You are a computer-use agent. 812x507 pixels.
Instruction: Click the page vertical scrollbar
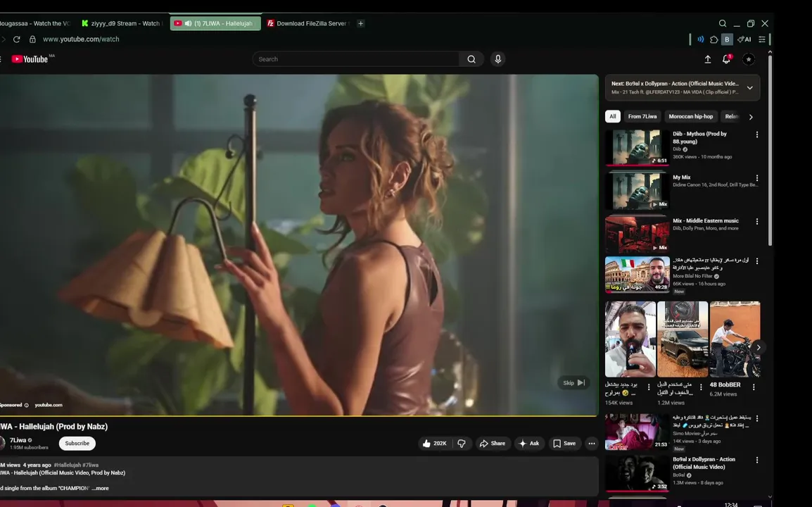770,150
